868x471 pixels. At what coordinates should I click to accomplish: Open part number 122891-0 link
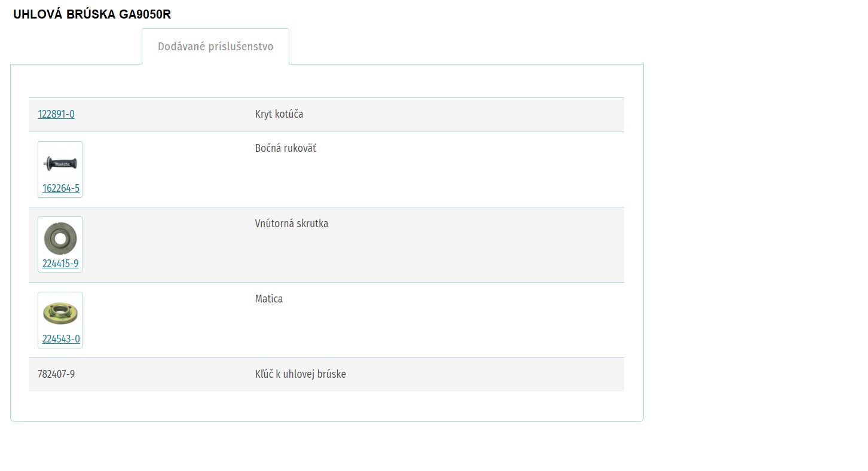pyautogui.click(x=56, y=114)
